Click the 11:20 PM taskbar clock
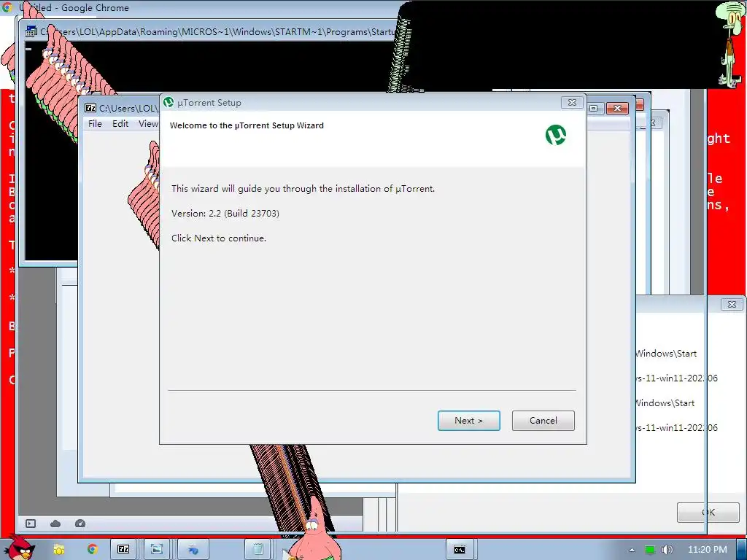This screenshot has height=560, width=747. point(708,550)
